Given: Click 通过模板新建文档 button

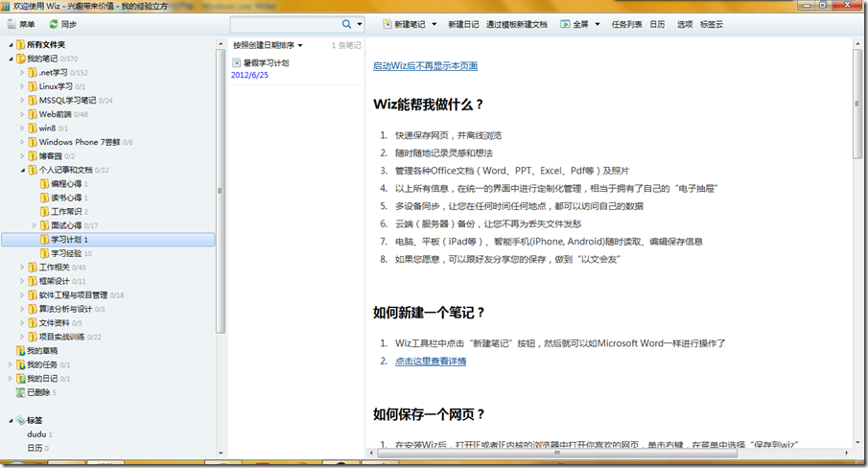Looking at the screenshot, I should coord(516,24).
